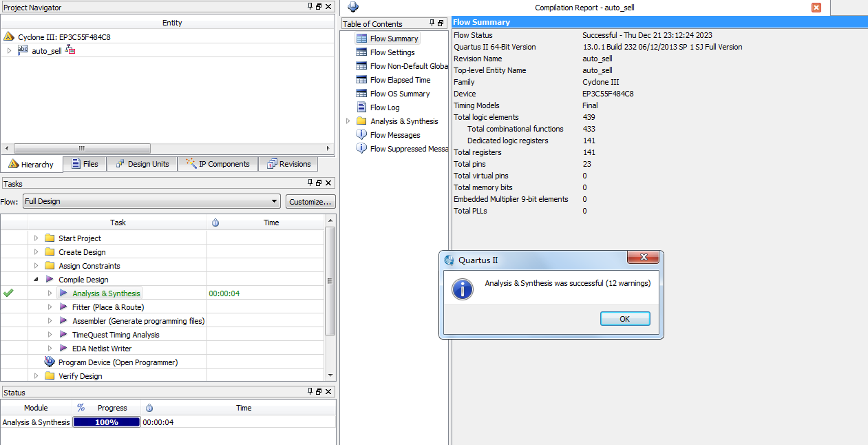The width and height of the screenshot is (868, 445).
Task: Click the Start Project folder icon
Action: 50,238
